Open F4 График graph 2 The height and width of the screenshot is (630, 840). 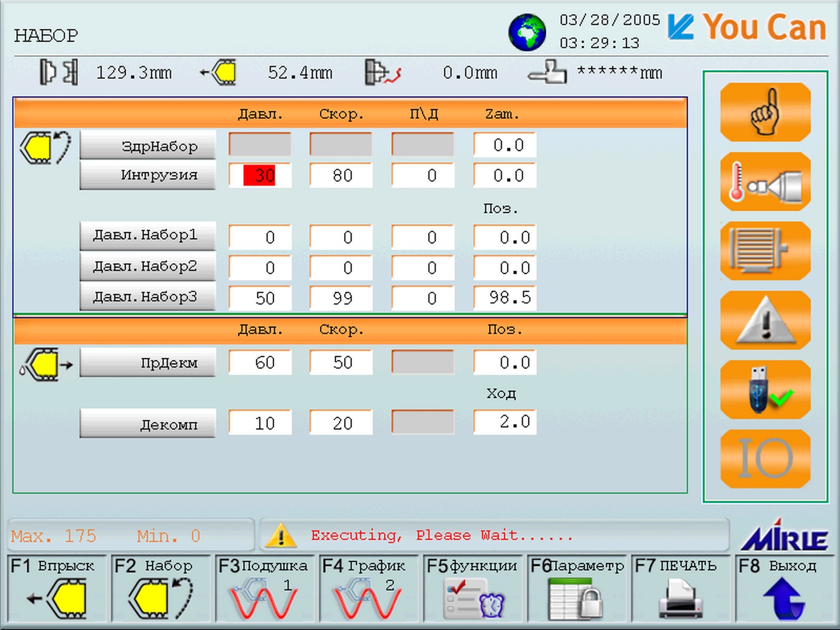[x=368, y=588]
